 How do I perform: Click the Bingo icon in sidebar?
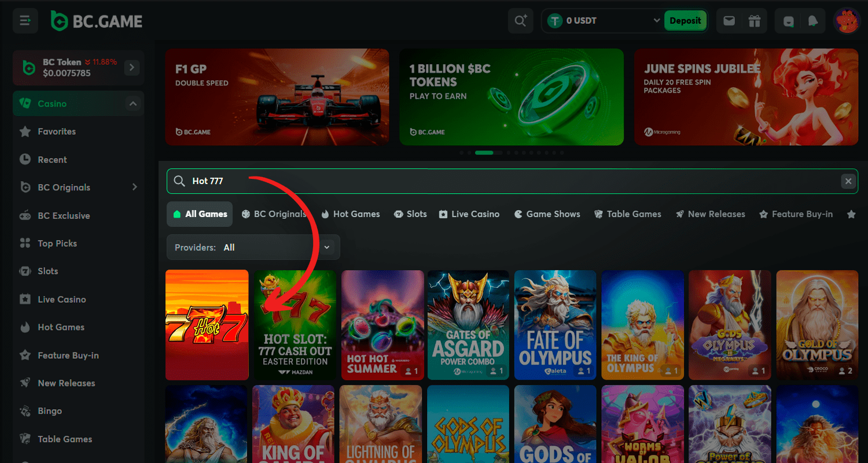pyautogui.click(x=25, y=411)
